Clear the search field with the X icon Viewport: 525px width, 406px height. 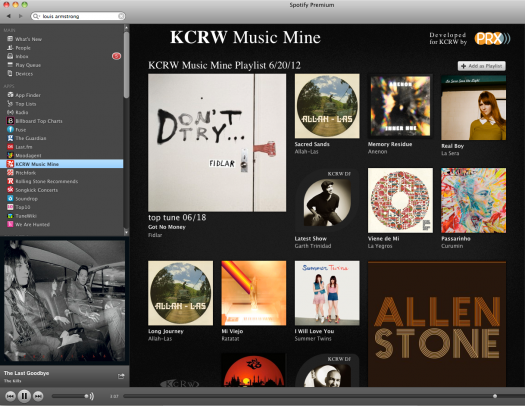pos(121,16)
